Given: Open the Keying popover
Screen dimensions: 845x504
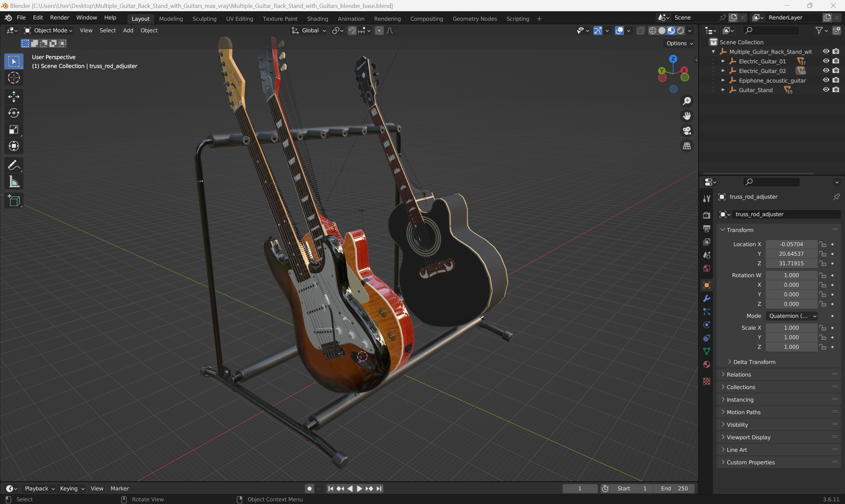Looking at the screenshot, I should [x=72, y=488].
